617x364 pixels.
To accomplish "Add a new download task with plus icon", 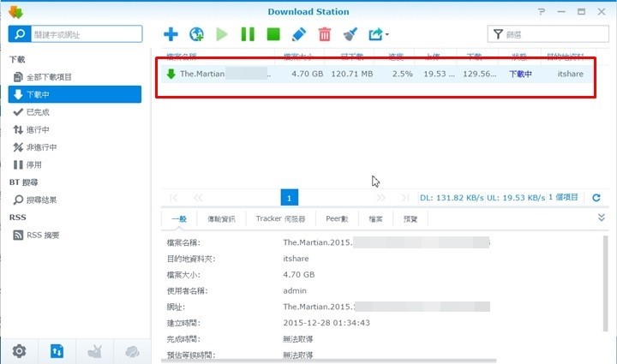I will [171, 34].
